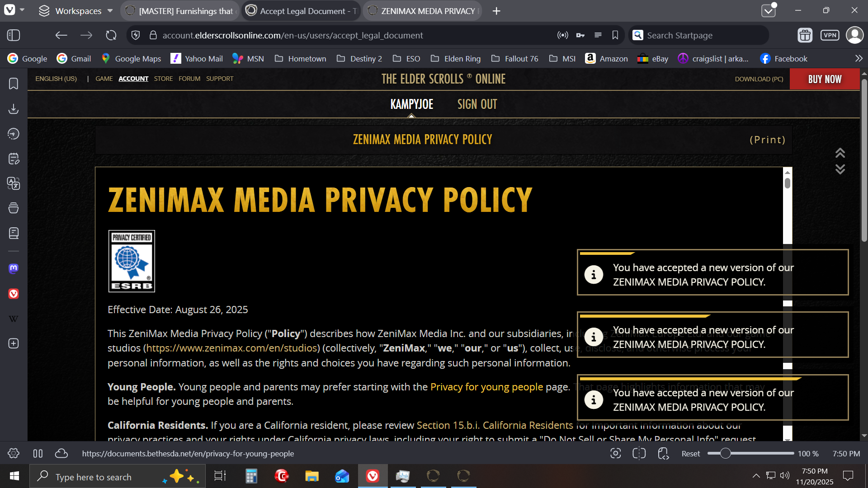Click the Capture Page camera icon

[615, 454]
